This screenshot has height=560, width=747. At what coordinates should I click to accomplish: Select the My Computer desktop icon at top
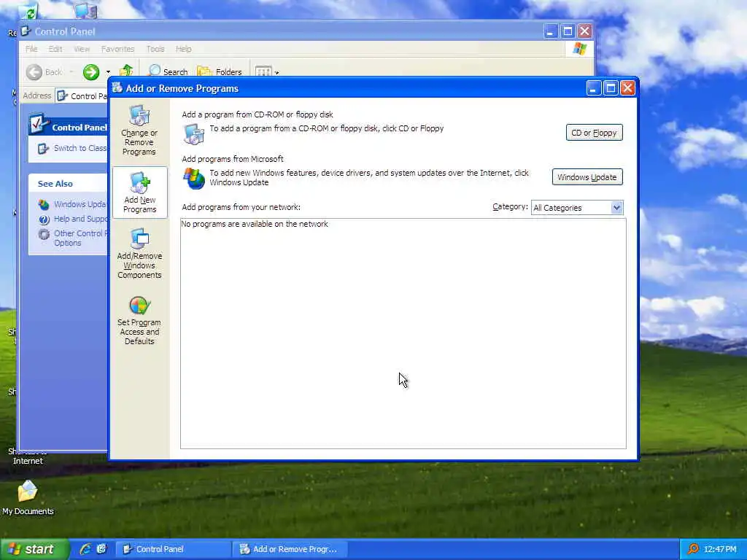(86, 9)
